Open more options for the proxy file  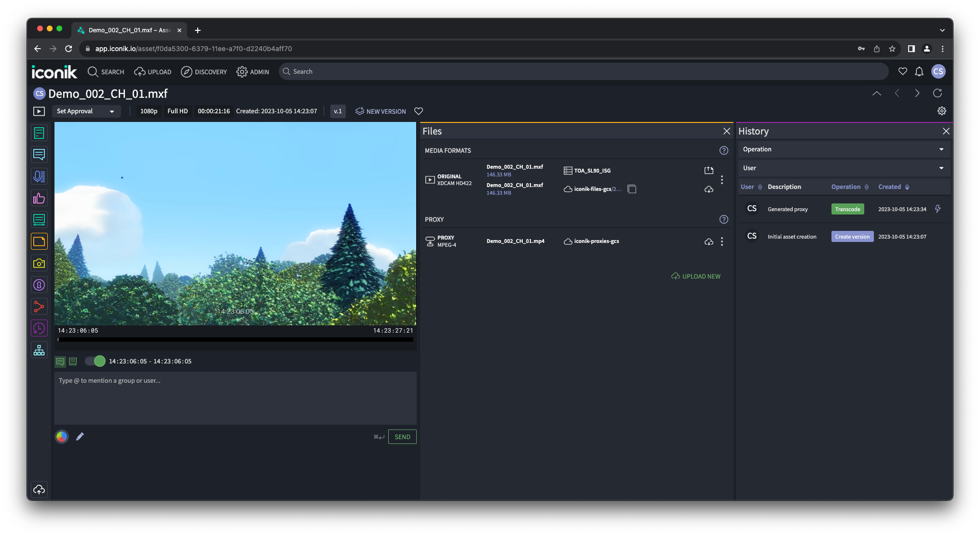pos(721,241)
